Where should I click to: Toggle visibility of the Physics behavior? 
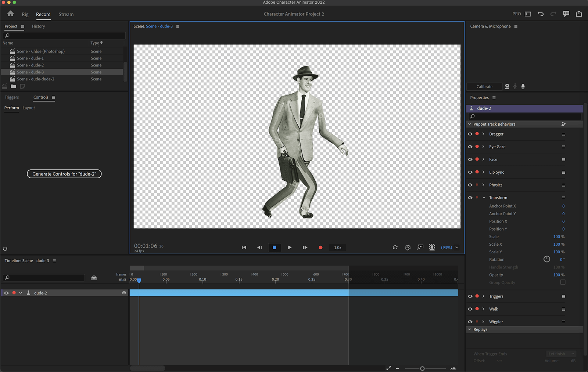[470, 185]
